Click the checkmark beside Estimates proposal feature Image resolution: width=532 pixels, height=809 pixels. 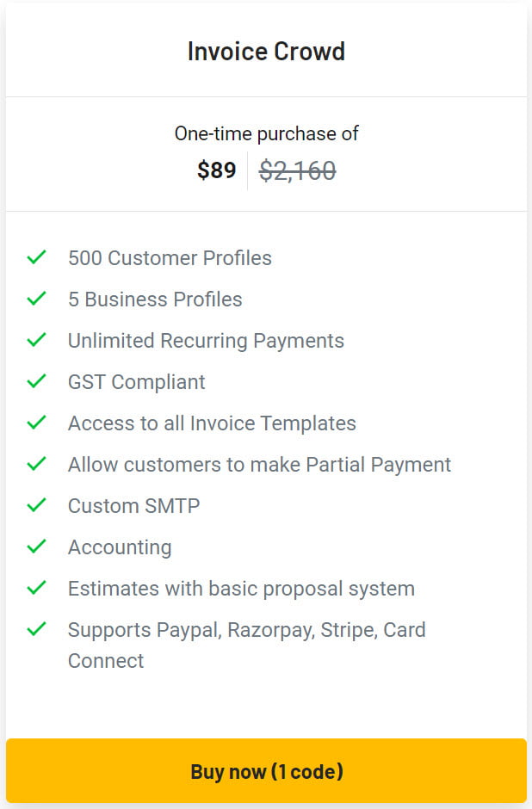point(36,586)
